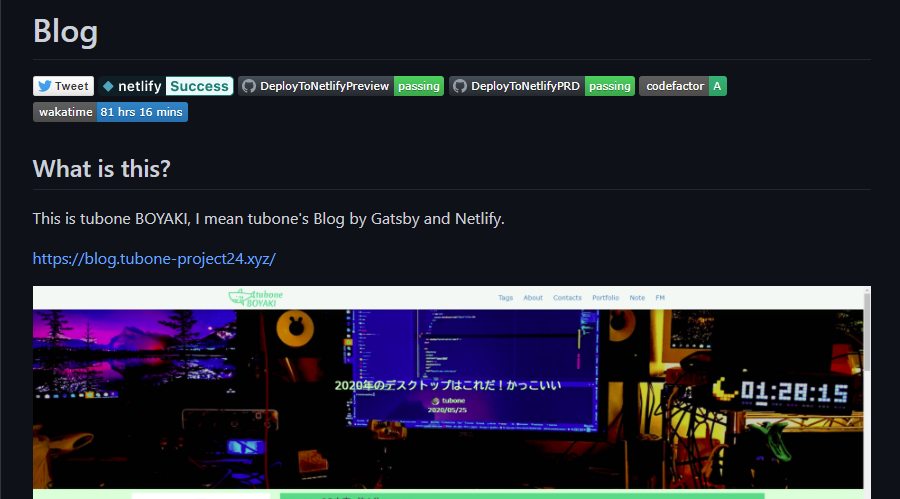Click passing label of DeployToNetlifyPreview badge
The width and height of the screenshot is (900, 499).
pyautogui.click(x=418, y=86)
